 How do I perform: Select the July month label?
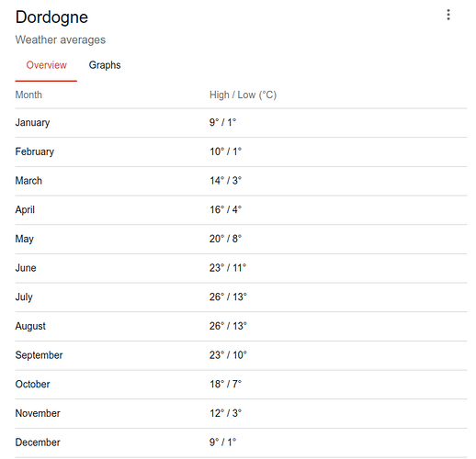(24, 297)
